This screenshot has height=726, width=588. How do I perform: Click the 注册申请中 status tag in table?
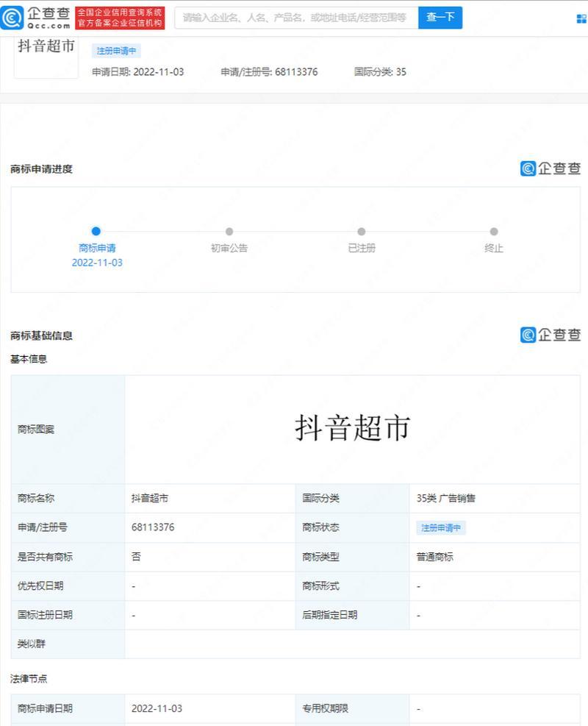coord(441,527)
